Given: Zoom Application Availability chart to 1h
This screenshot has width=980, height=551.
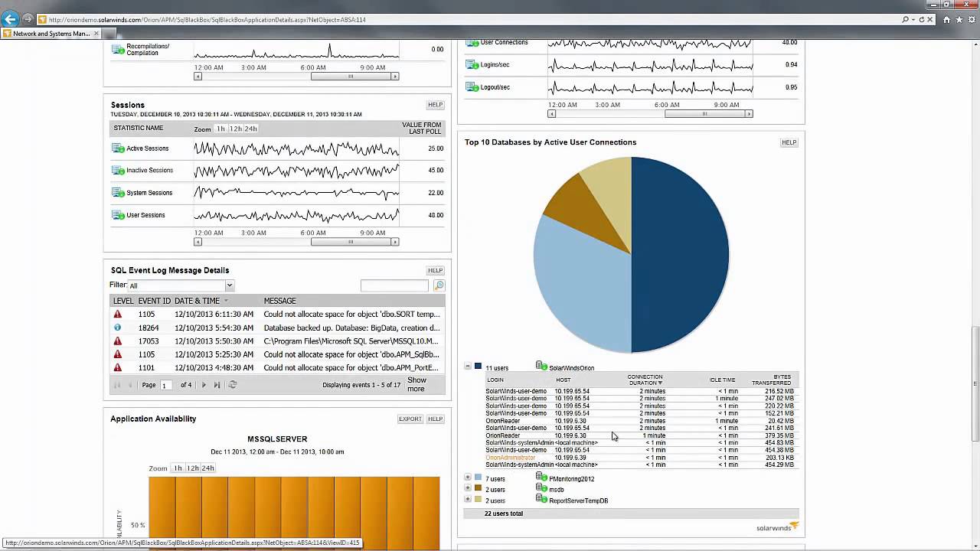Looking at the screenshot, I should coord(178,468).
